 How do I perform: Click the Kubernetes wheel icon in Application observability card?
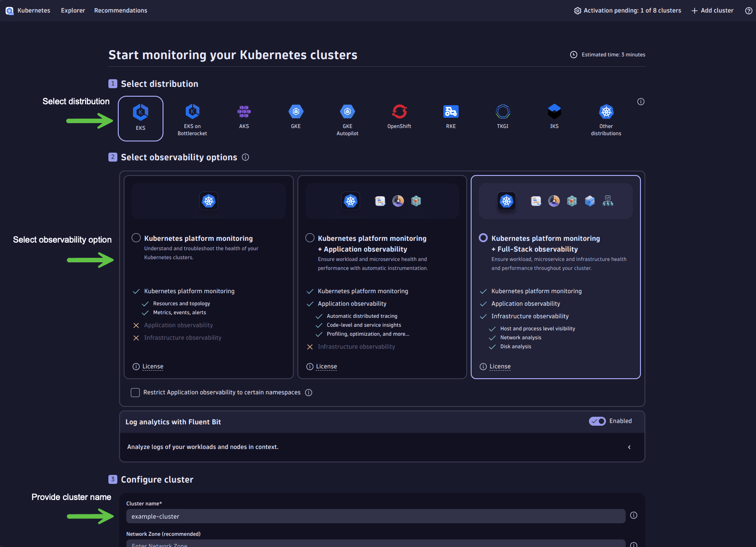[351, 201]
